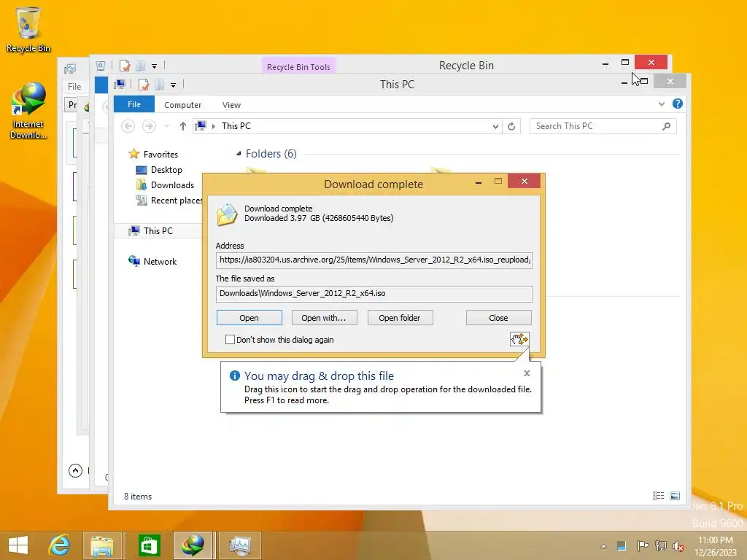Open Recycle Bin Quick Access Toolbar dropdown
Viewport: 747px width, 560px height.
coord(155,66)
